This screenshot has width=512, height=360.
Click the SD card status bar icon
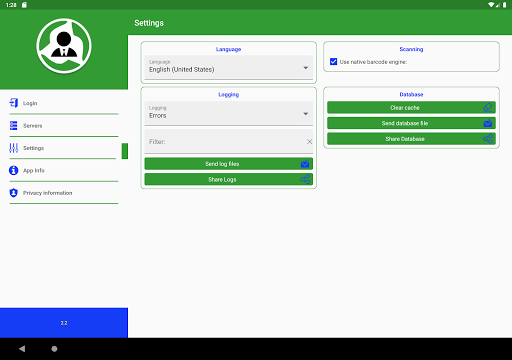[x=24, y=5]
